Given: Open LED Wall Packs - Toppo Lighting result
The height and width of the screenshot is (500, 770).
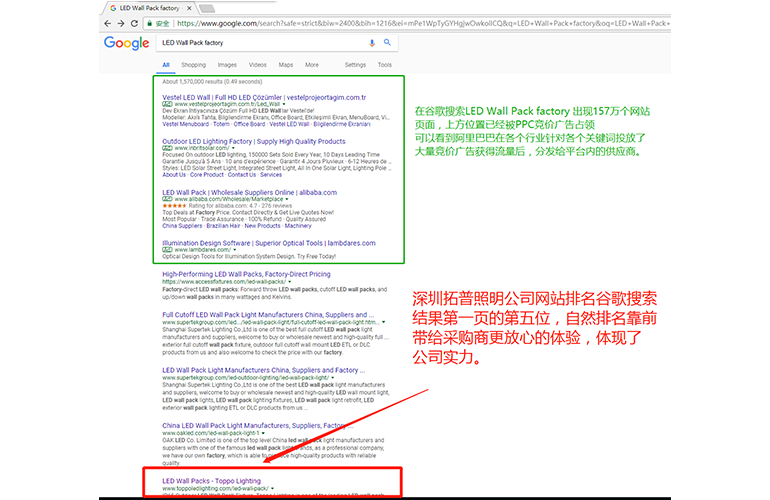Looking at the screenshot, I should (212, 481).
